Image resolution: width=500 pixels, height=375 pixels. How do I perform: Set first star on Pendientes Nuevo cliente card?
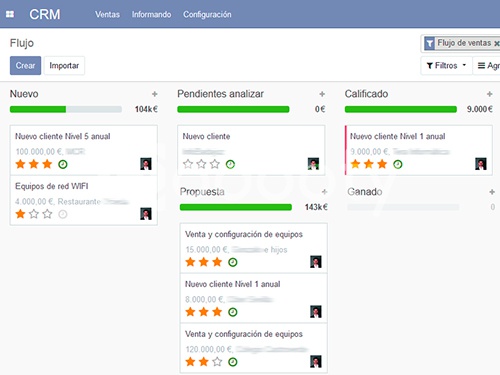coord(188,164)
